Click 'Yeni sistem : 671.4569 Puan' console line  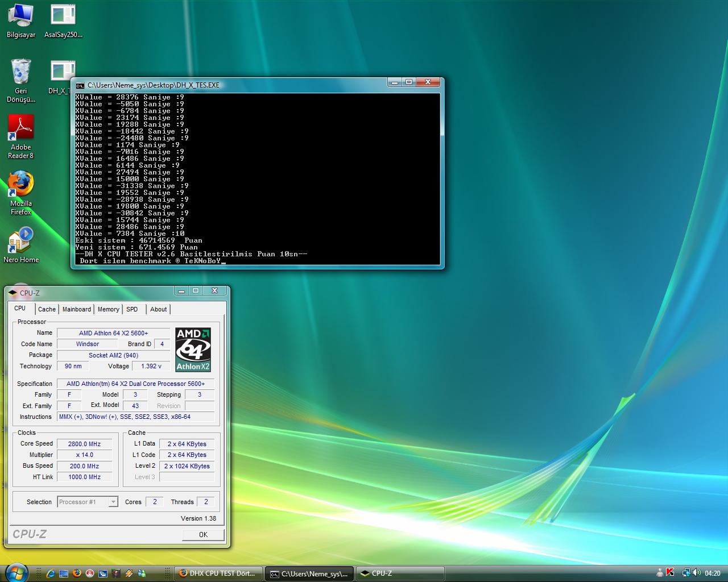tap(136, 247)
